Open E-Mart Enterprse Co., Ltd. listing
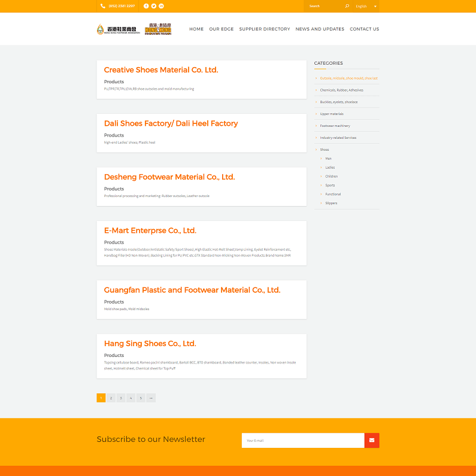This screenshot has height=476, width=476. pyautogui.click(x=150, y=231)
